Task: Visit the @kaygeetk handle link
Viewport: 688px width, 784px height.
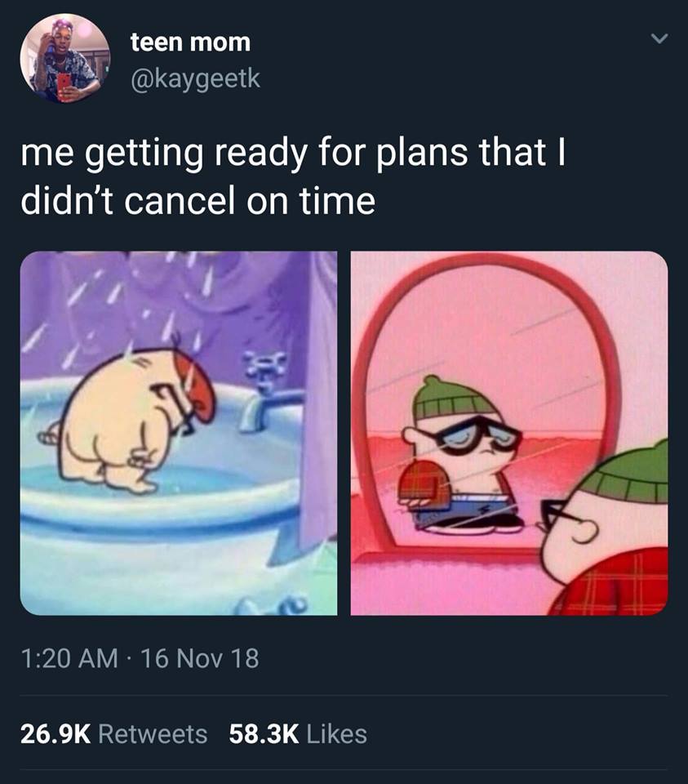Action: click(x=195, y=79)
